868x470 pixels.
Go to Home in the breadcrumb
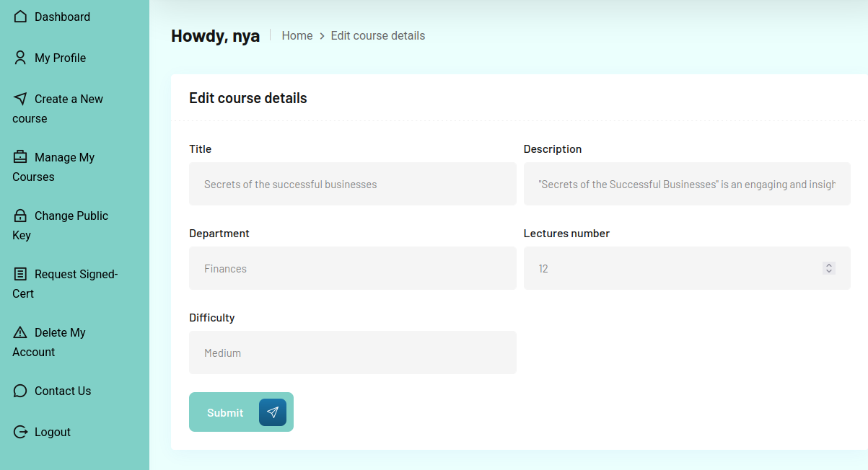297,35
